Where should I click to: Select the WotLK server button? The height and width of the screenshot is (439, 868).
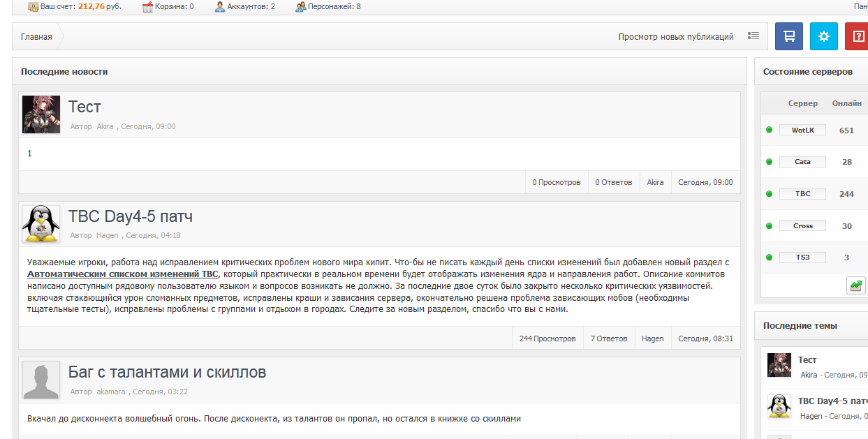(802, 130)
